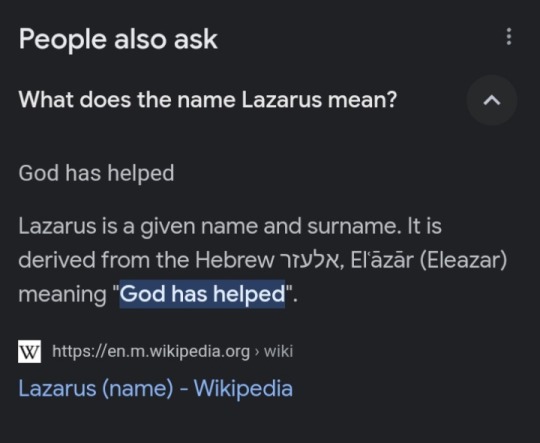Click the "God has helped" answer summary

pyautogui.click(x=96, y=173)
